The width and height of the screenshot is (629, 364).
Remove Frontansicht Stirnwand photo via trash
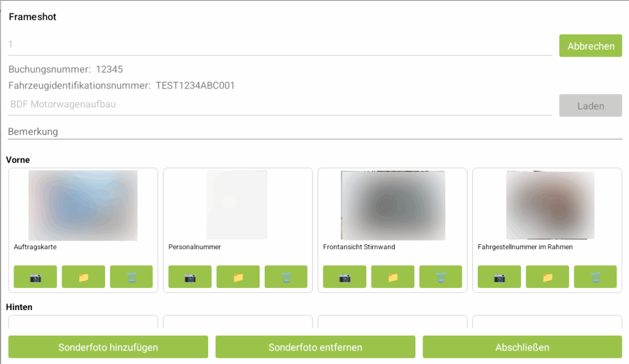point(441,277)
